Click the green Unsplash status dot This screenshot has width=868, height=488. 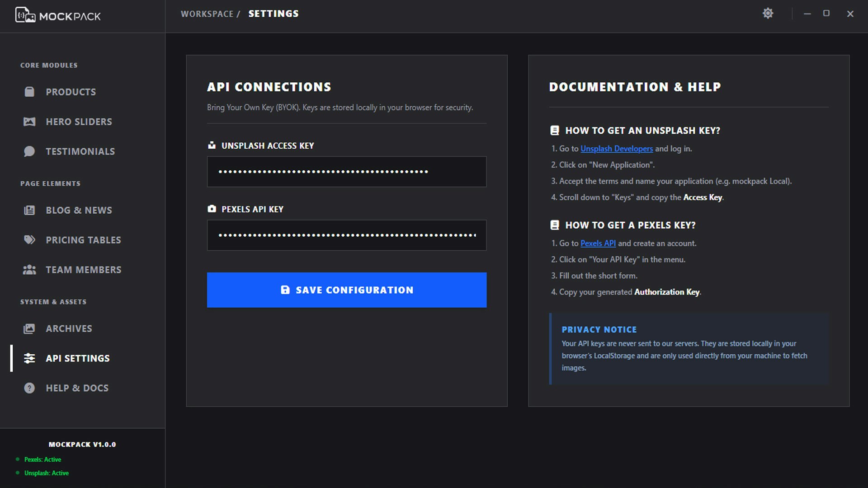click(18, 473)
